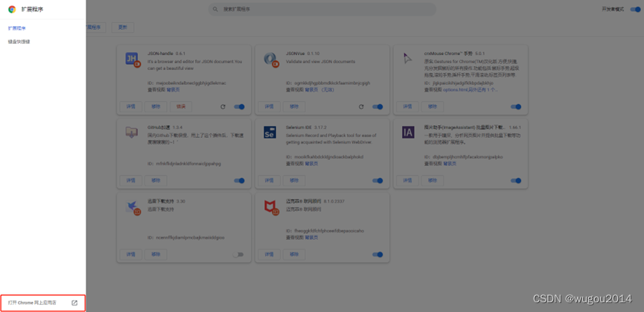Click the red 错误 button on JSON-handle
This screenshot has height=312, width=644.
click(181, 106)
